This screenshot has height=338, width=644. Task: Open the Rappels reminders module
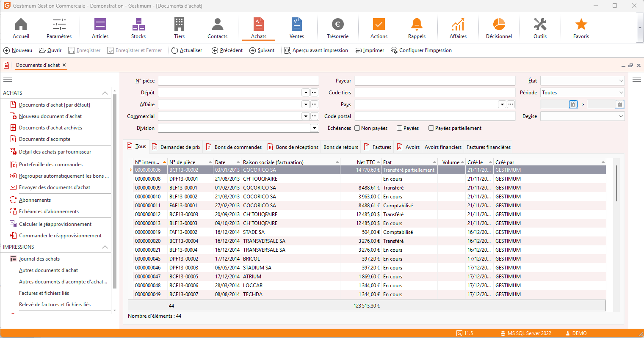tap(417, 28)
